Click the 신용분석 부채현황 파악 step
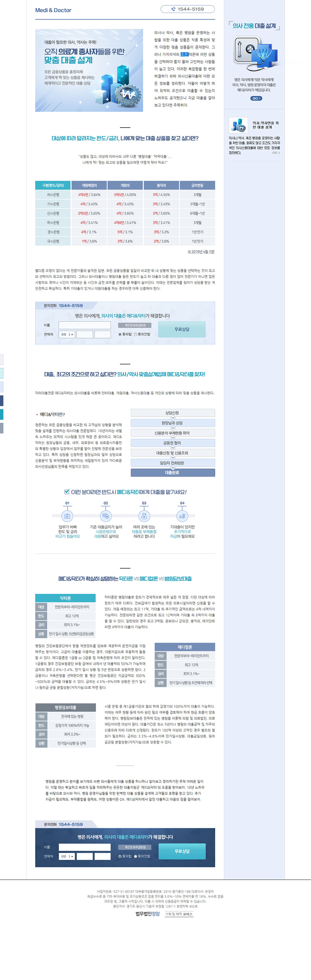The image size is (311, 980). coord(173,433)
